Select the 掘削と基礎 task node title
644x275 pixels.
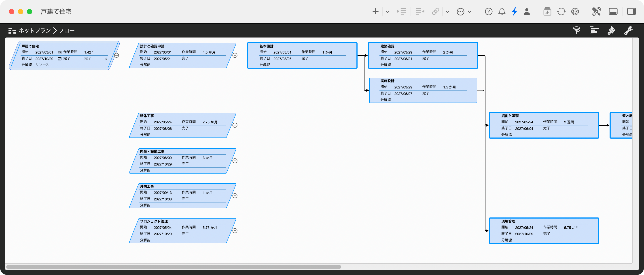[x=510, y=116]
